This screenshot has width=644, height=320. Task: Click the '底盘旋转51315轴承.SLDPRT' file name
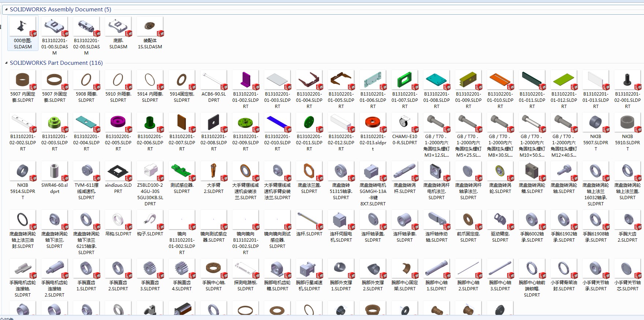click(341, 191)
